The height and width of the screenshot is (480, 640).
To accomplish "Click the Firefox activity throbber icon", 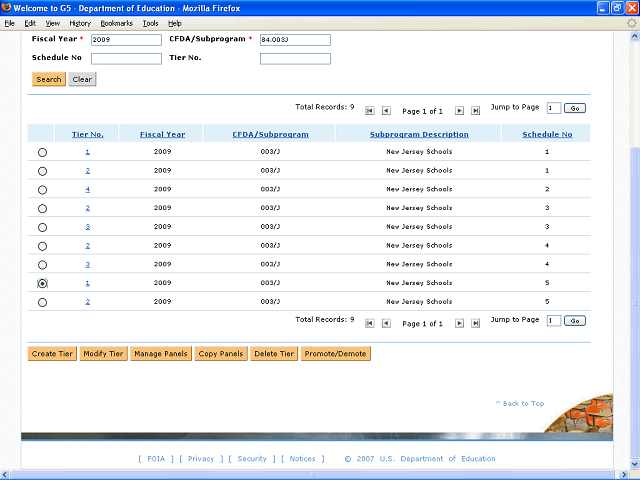I will click(631, 22).
